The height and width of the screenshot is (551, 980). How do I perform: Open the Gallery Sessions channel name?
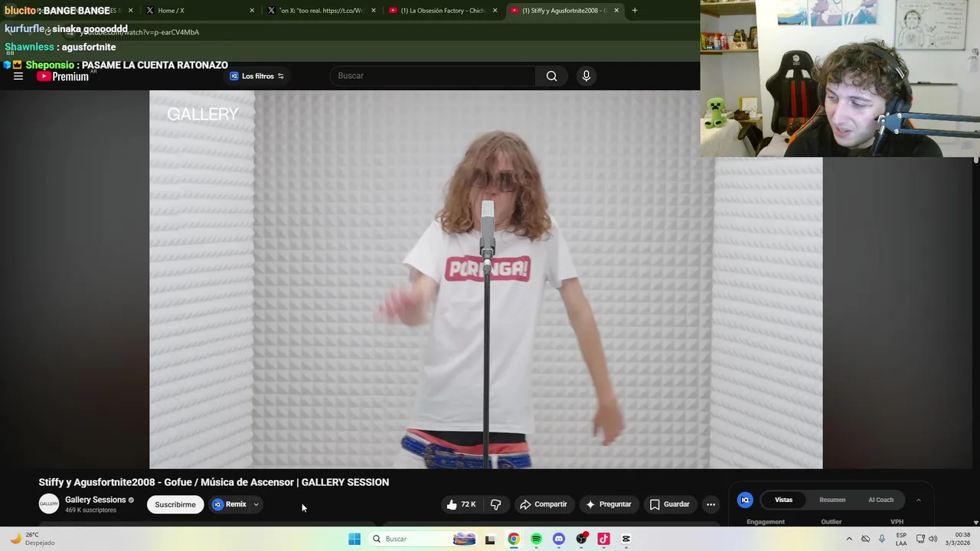95,500
